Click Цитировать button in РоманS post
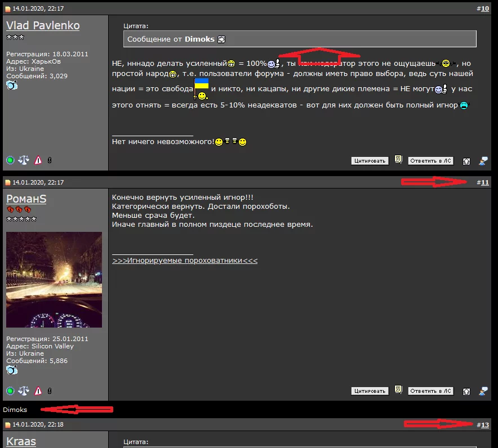498x448 pixels. click(370, 391)
